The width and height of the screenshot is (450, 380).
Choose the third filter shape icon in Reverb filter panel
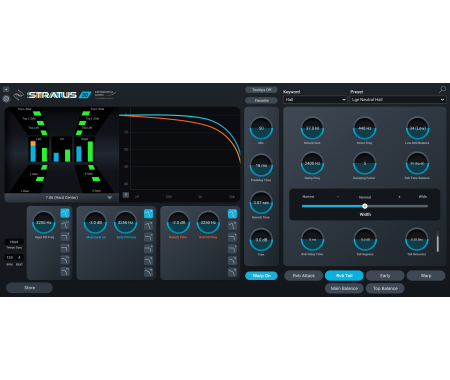click(x=232, y=237)
